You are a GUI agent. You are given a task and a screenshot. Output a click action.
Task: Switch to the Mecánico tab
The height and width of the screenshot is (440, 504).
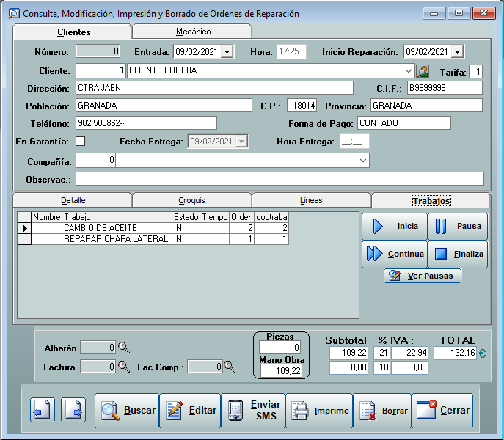click(193, 32)
